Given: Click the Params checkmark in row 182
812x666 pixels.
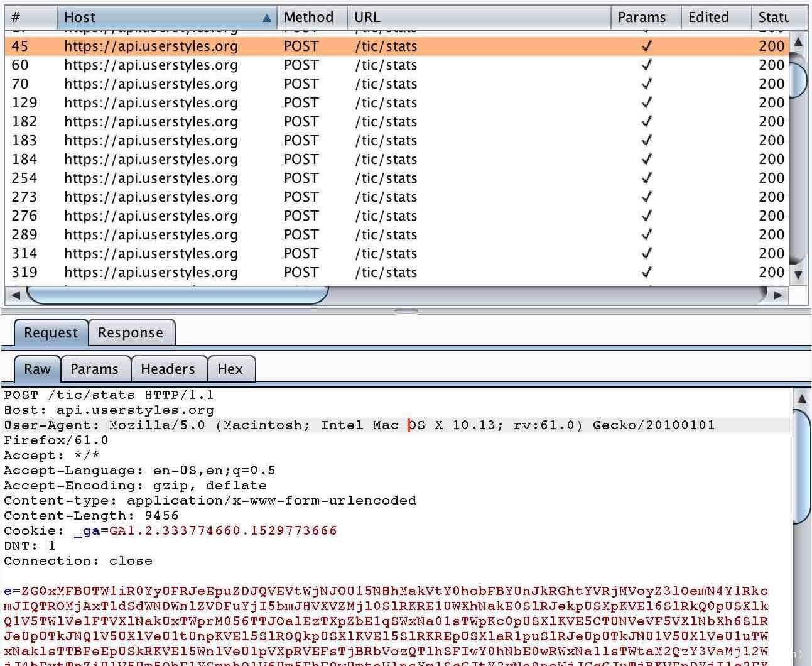Looking at the screenshot, I should point(646,122).
